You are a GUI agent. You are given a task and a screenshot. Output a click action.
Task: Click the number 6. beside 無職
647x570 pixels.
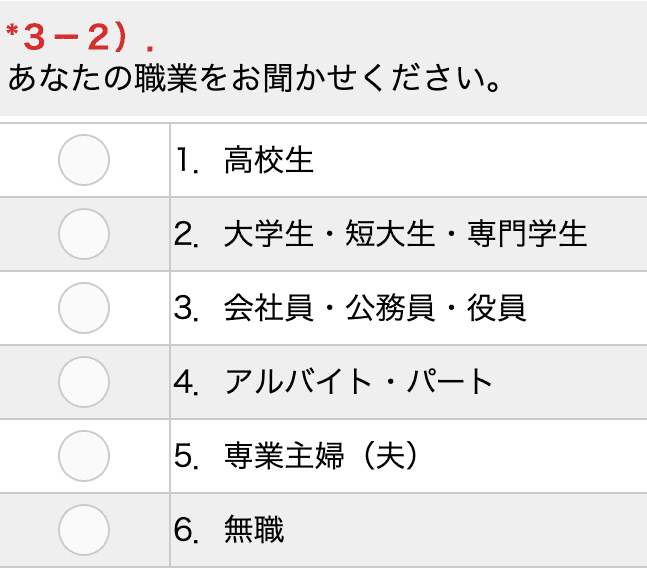(186, 530)
